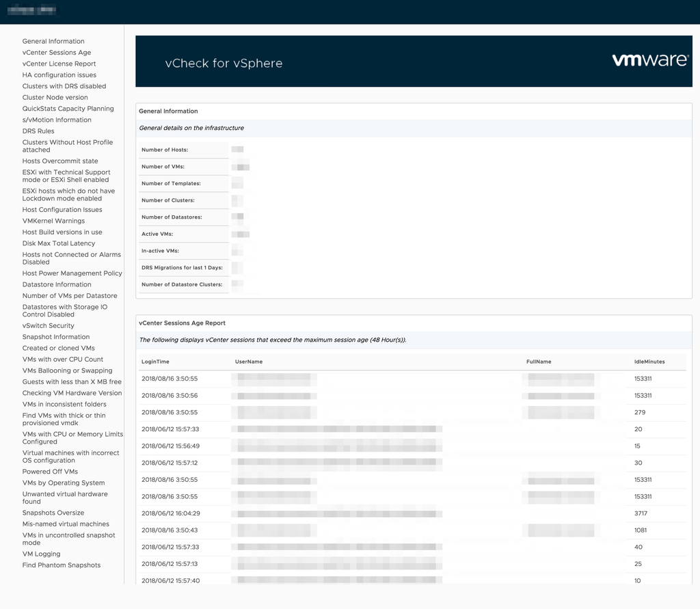Open Clusters with DRS disabled link
Image resolution: width=700 pixels, height=609 pixels.
[64, 85]
